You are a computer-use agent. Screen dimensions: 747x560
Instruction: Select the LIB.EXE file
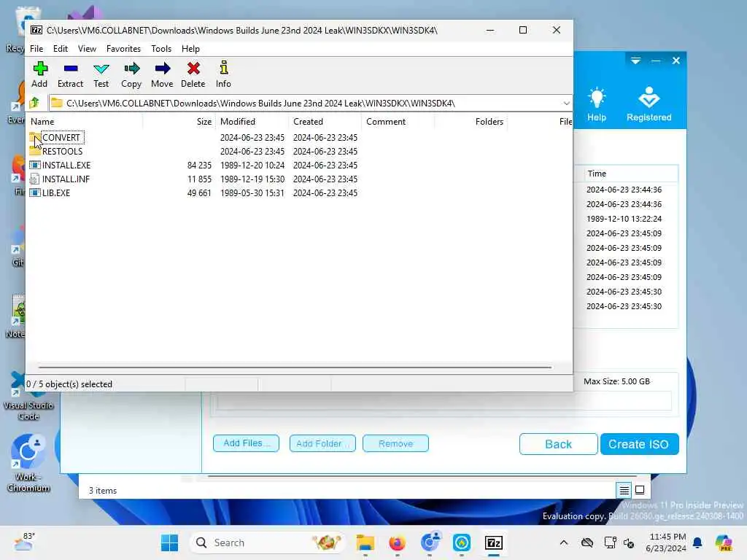55,192
